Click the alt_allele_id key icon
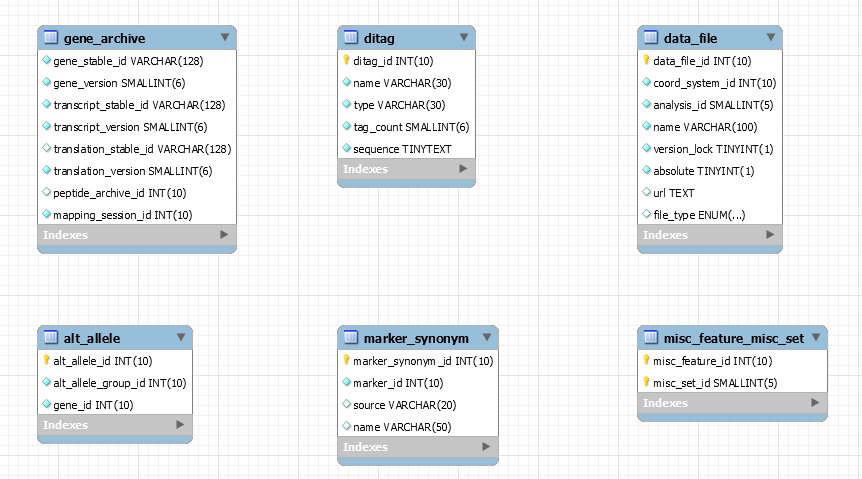This screenshot has width=862, height=479. point(46,361)
